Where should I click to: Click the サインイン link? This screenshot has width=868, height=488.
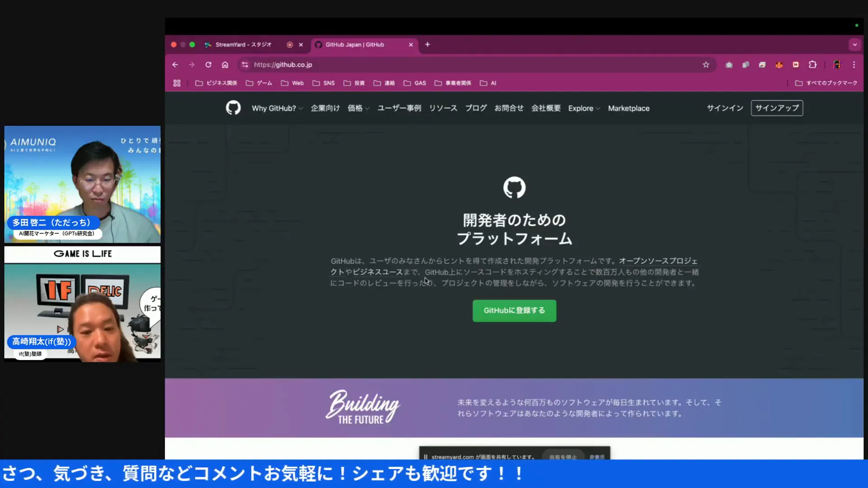725,108
